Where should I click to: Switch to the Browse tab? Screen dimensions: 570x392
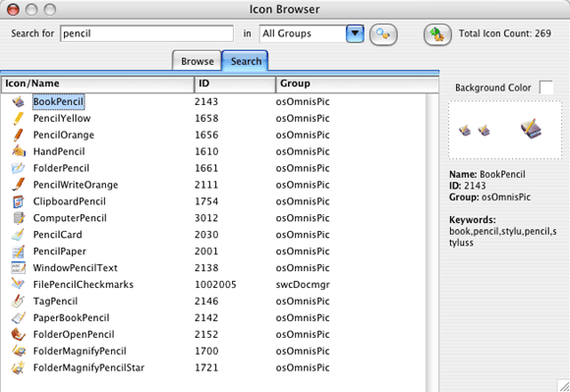(x=197, y=61)
